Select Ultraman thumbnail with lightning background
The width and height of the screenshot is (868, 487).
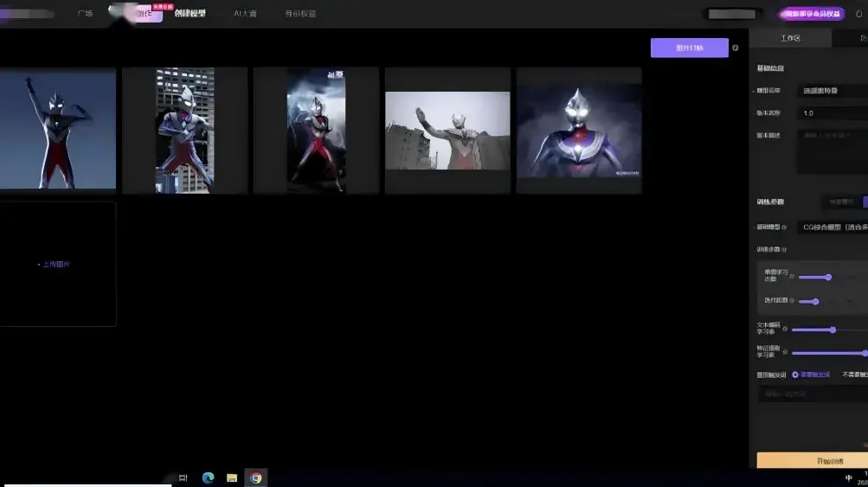tap(316, 131)
